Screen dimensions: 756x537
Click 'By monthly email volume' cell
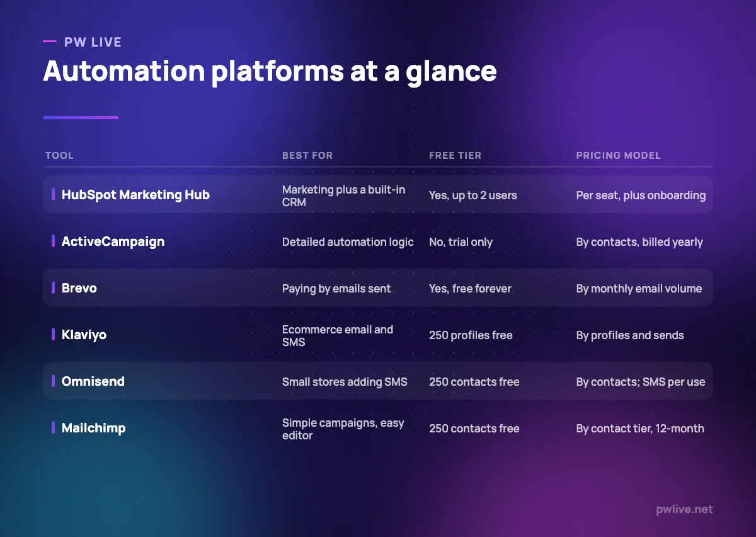point(639,289)
